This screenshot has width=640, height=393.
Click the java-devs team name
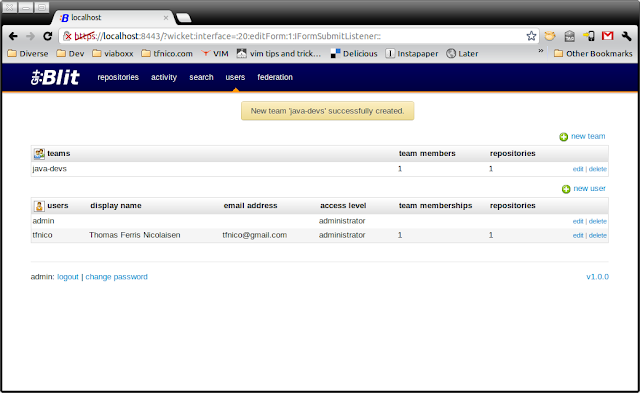click(49, 169)
